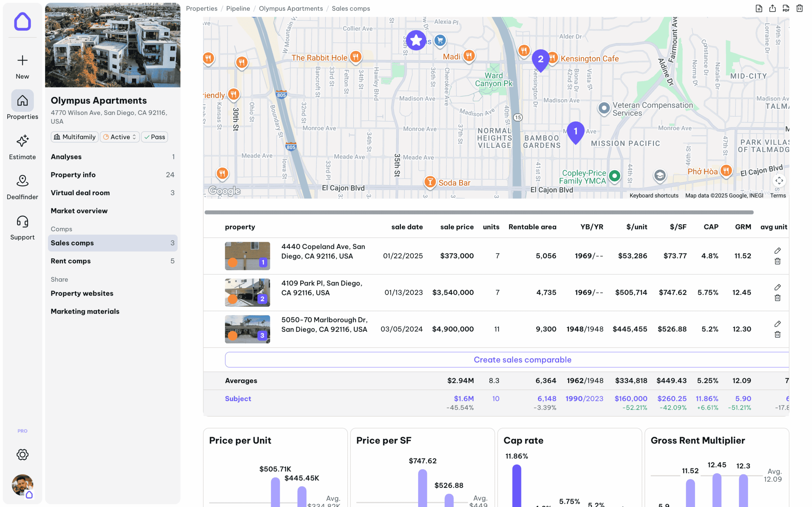This screenshot has height=507, width=812.
Task: Click the horizontal table scrollbar
Action: [x=479, y=212]
